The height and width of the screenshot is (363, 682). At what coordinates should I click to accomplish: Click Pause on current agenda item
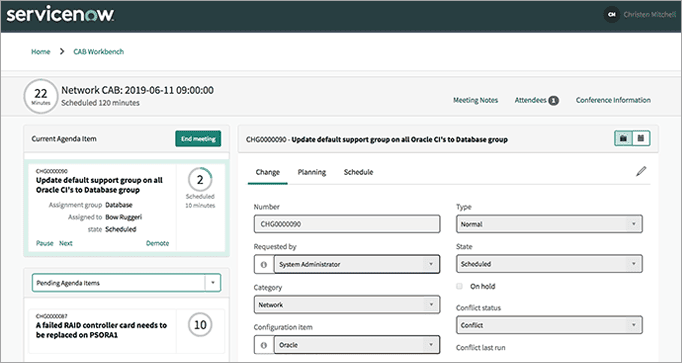click(44, 243)
